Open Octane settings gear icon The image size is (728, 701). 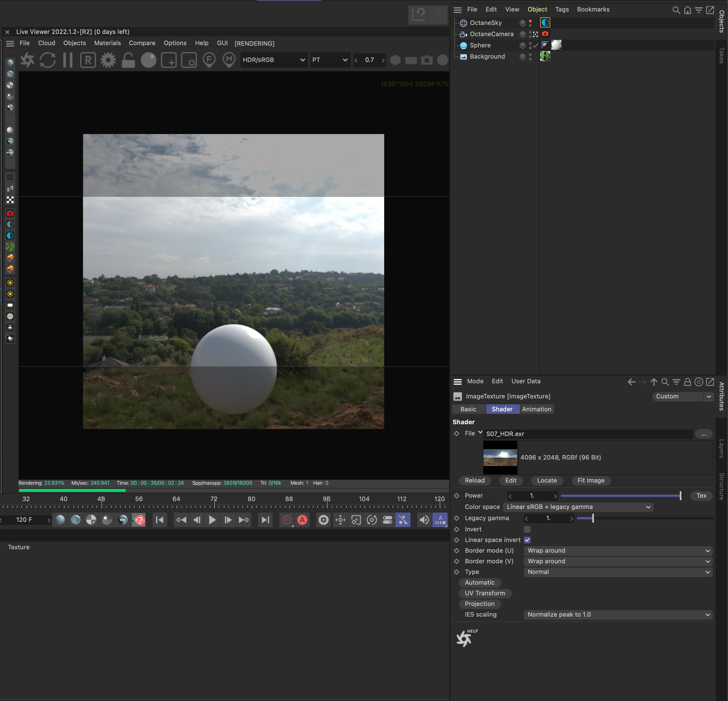click(x=108, y=60)
